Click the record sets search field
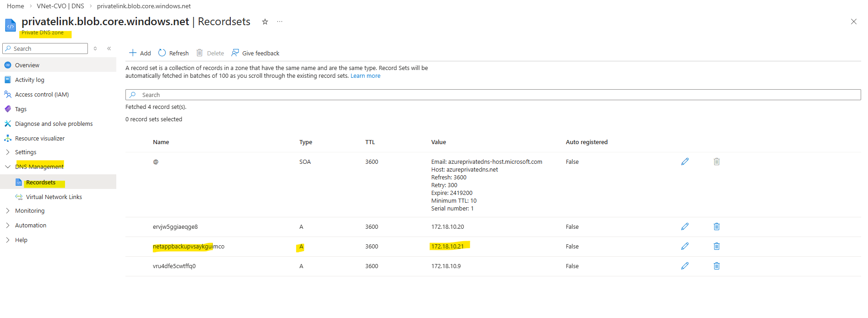The height and width of the screenshot is (318, 868). 493,95
